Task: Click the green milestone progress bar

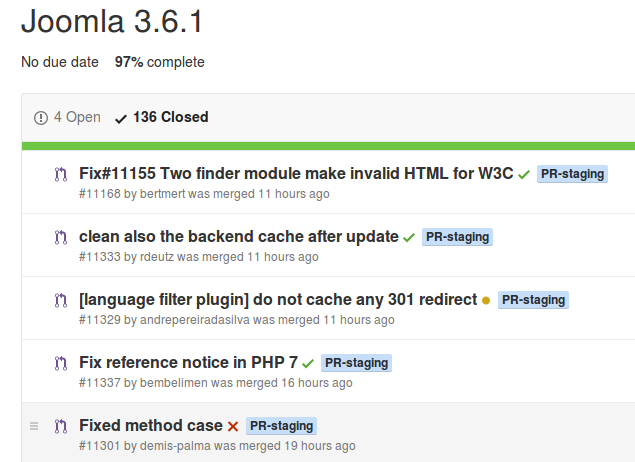Action: [x=328, y=146]
